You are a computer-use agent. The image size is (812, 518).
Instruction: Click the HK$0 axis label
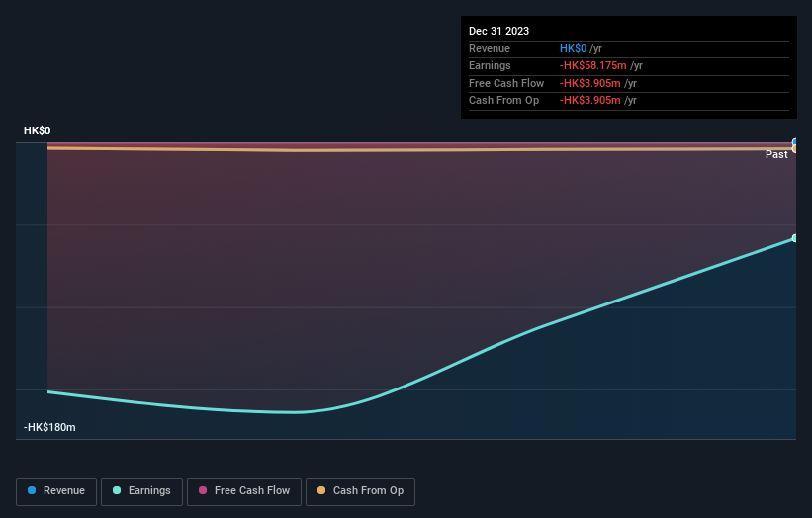[38, 130]
